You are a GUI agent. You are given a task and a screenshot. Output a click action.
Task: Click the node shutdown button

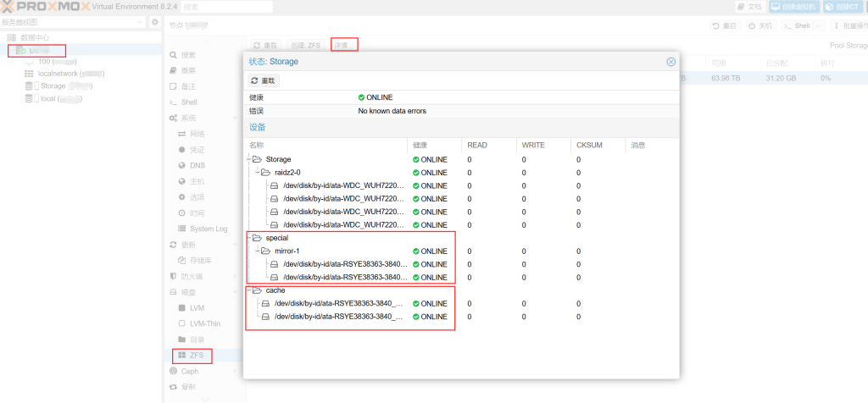click(x=760, y=26)
